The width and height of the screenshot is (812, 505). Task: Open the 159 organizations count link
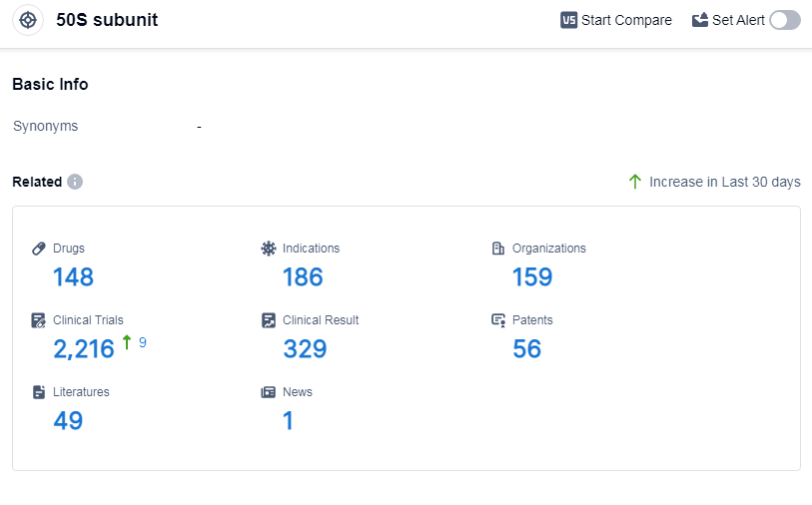point(532,277)
